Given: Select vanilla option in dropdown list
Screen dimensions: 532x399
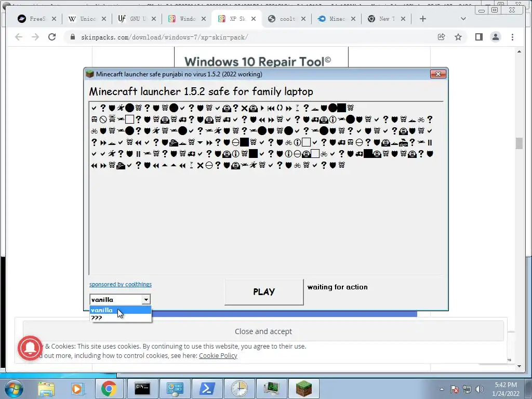Looking at the screenshot, I should click(120, 310).
